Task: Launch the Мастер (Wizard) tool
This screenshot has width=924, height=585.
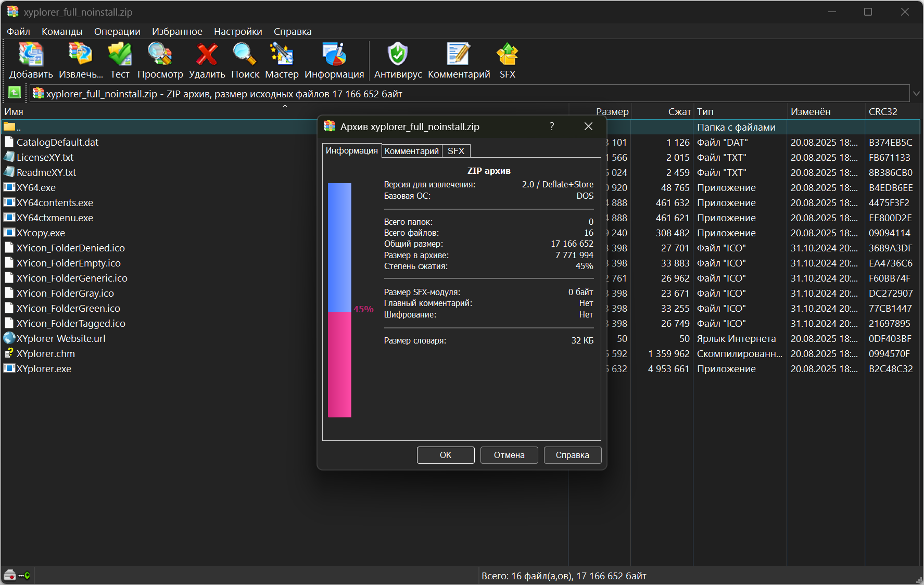Action: click(282, 55)
